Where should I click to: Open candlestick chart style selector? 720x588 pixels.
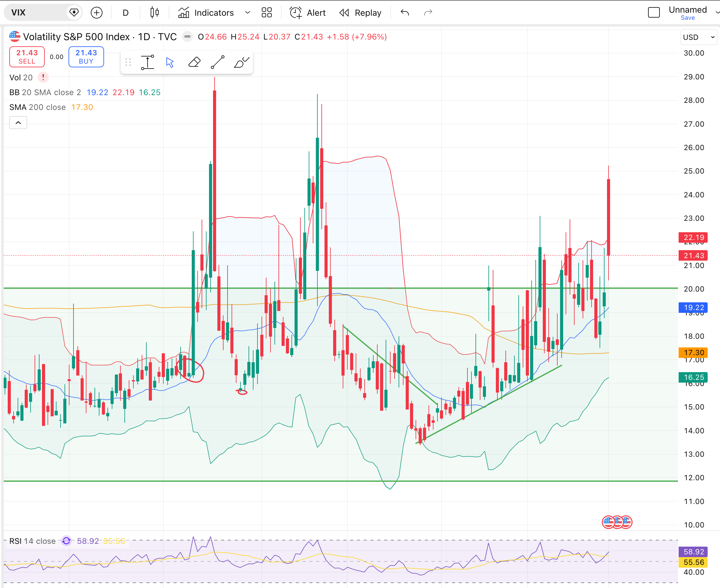[x=154, y=13]
